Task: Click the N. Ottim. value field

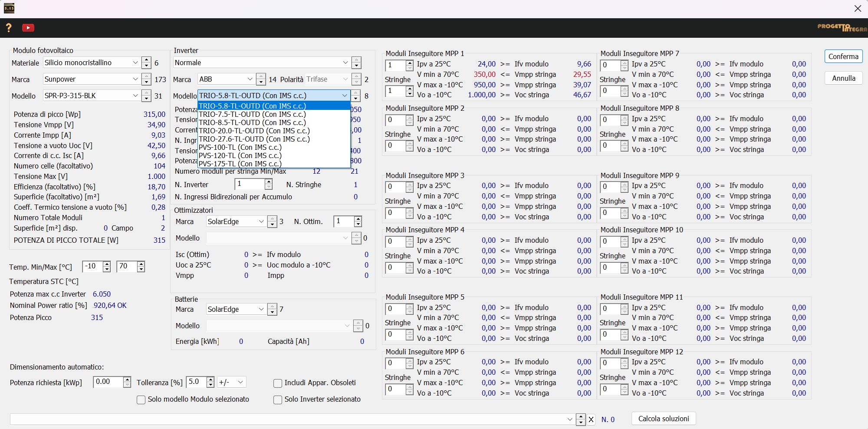Action: click(344, 221)
